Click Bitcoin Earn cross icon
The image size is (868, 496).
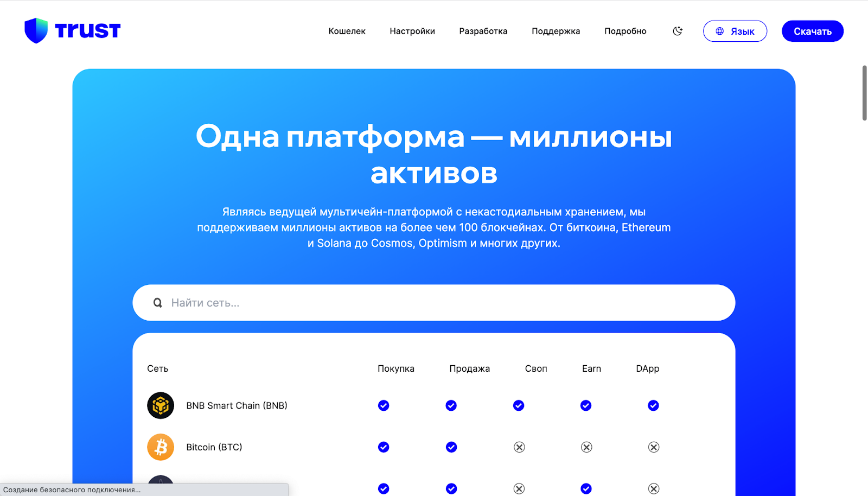click(x=586, y=447)
